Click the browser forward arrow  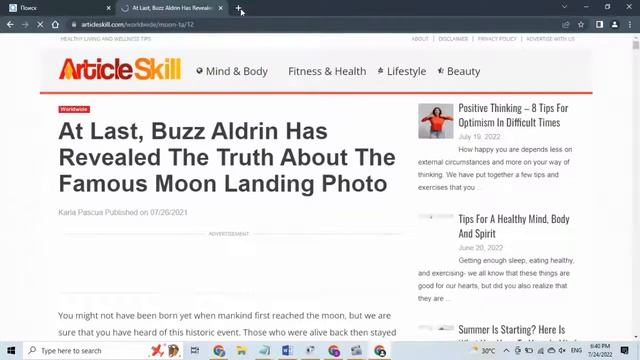pyautogui.click(x=25, y=24)
